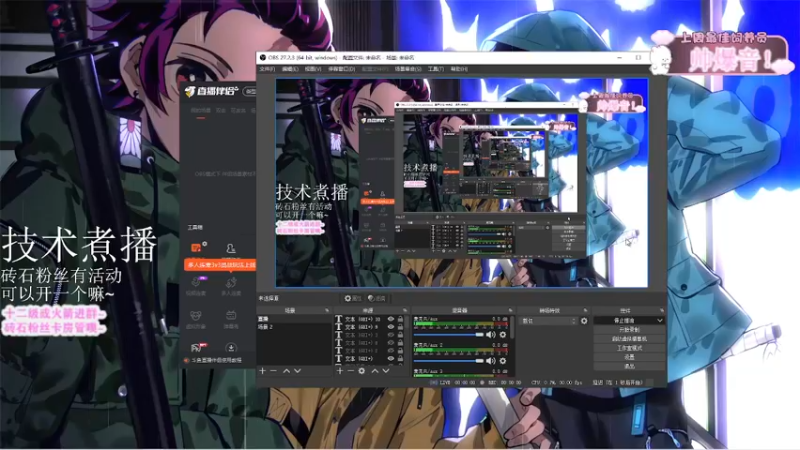The width and height of the screenshot is (800, 450).
Task: Show the hidden fourth text source
Action: [391, 343]
